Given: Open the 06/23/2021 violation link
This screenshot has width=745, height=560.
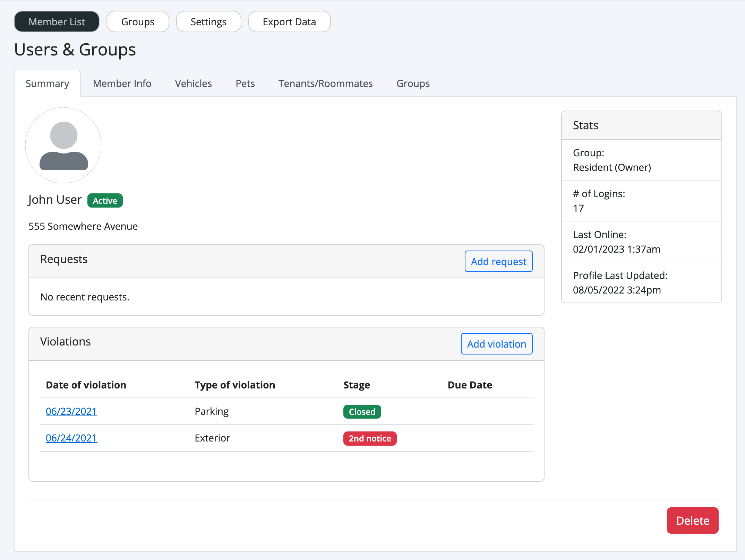Looking at the screenshot, I should [71, 411].
